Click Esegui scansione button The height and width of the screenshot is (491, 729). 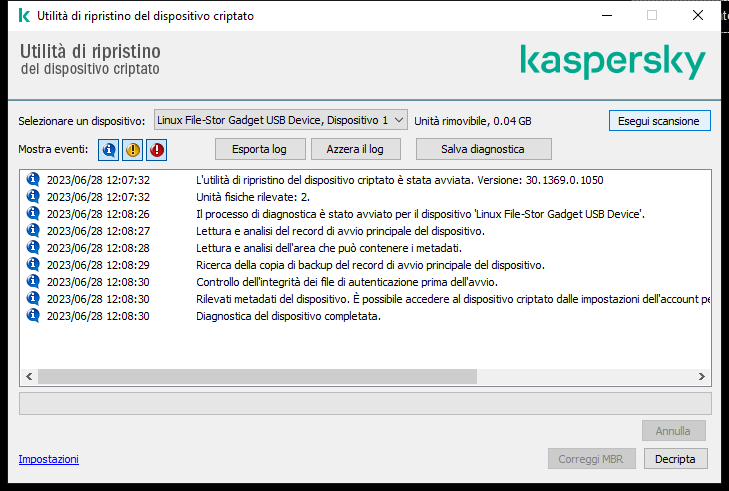point(659,121)
